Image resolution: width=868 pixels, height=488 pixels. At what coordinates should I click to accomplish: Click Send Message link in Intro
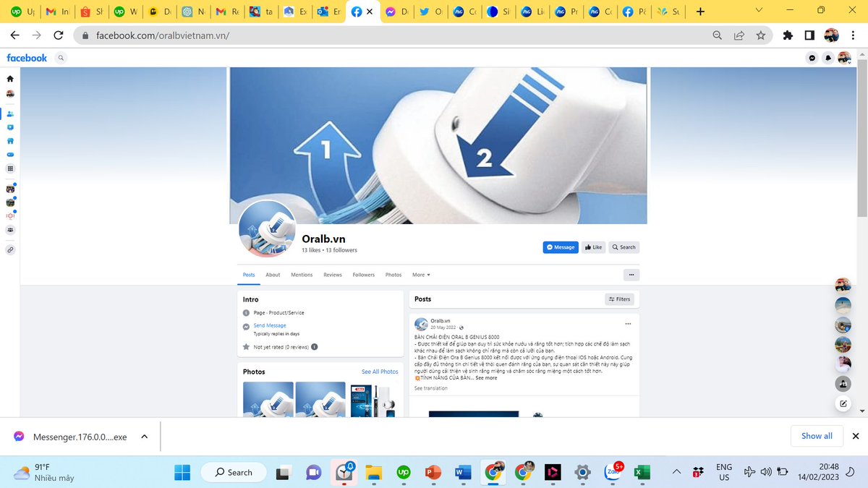click(270, 325)
